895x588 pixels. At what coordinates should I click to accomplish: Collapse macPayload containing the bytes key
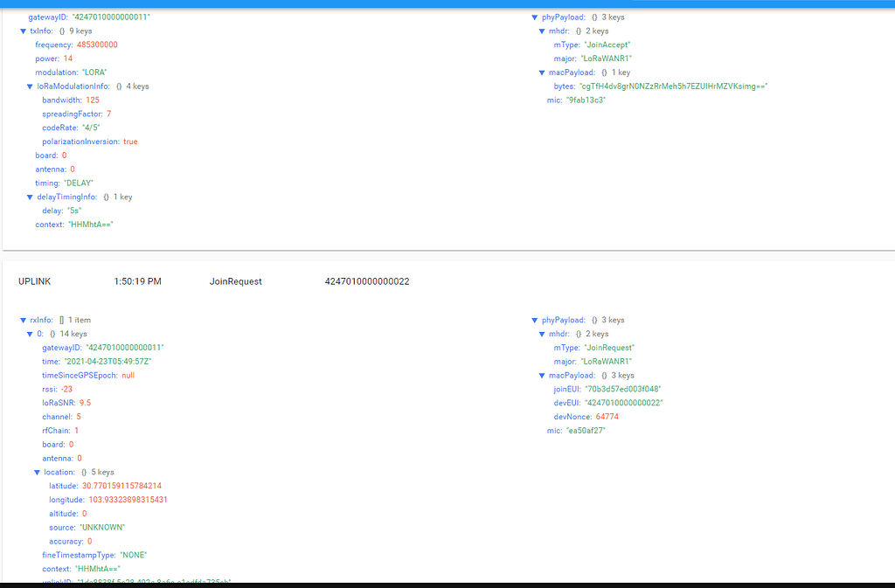coord(542,73)
